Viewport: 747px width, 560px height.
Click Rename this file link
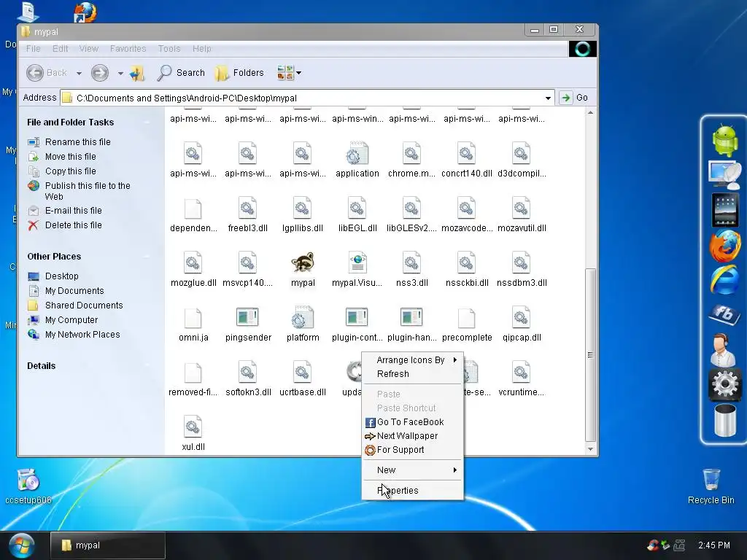pyautogui.click(x=77, y=142)
